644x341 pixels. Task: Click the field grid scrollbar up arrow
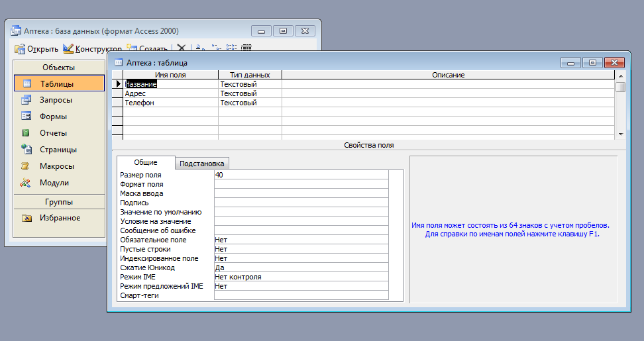[621, 76]
